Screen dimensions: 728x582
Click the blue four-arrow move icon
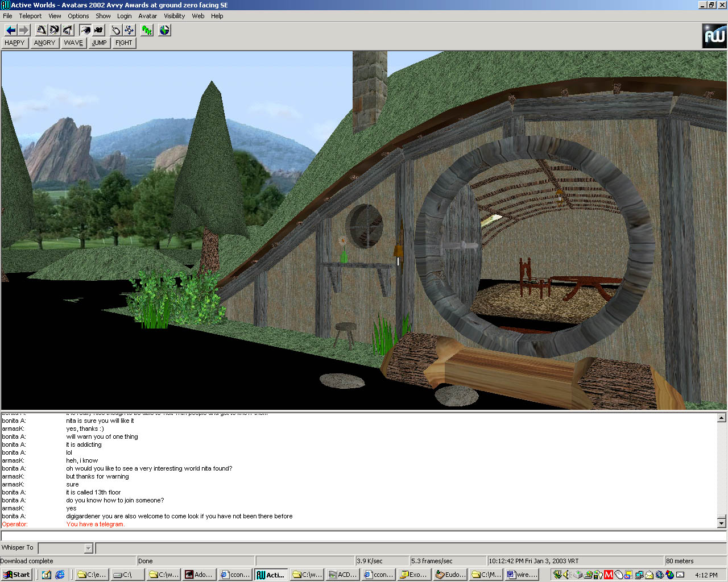pyautogui.click(x=129, y=30)
